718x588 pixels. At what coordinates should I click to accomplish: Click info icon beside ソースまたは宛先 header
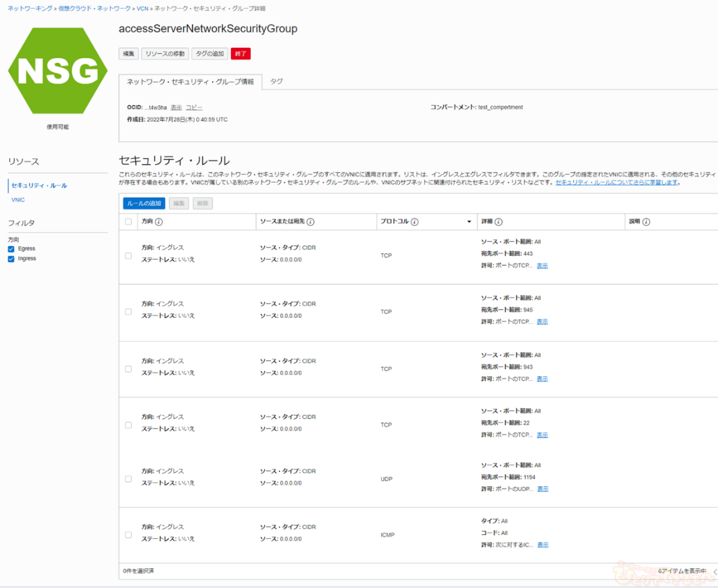pyautogui.click(x=311, y=222)
